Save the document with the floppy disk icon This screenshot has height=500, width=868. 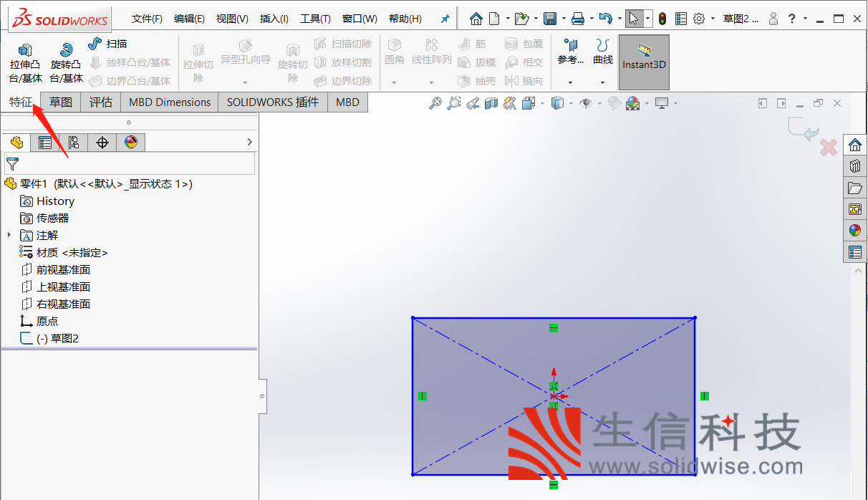pyautogui.click(x=550, y=19)
